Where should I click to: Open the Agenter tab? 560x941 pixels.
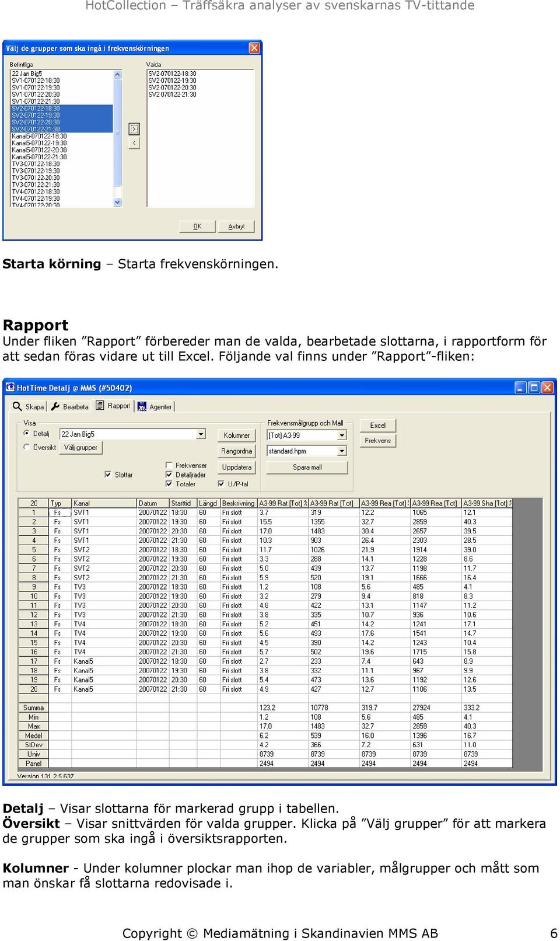[x=155, y=406]
